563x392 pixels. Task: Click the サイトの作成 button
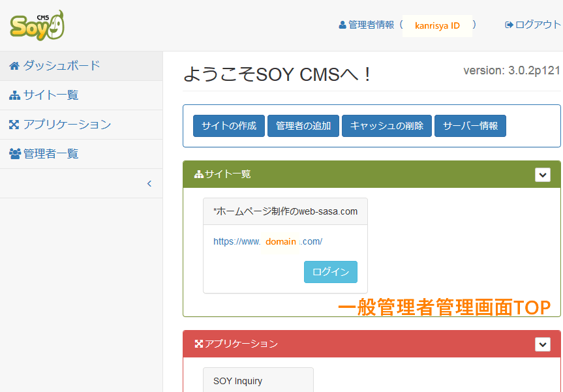[x=229, y=126]
